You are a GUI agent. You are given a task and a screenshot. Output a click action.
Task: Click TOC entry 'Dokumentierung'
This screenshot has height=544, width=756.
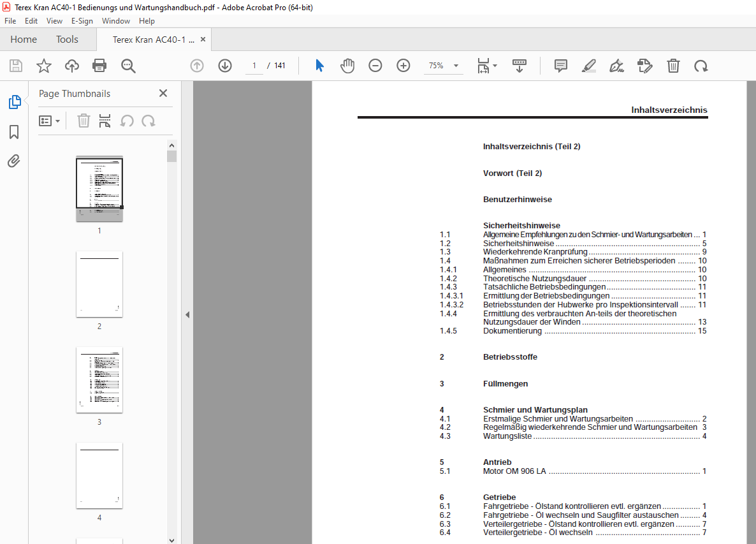tap(512, 331)
